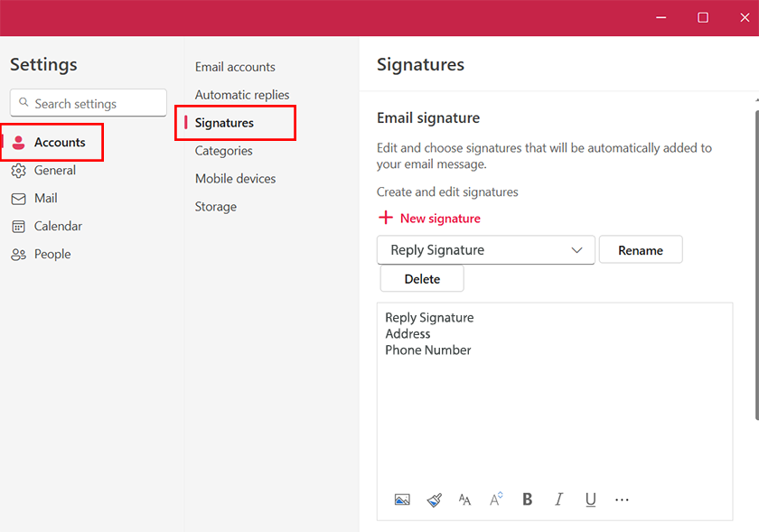Toggle italic formatting in signature editor
Viewport: 759px width, 532px height.
point(559,499)
